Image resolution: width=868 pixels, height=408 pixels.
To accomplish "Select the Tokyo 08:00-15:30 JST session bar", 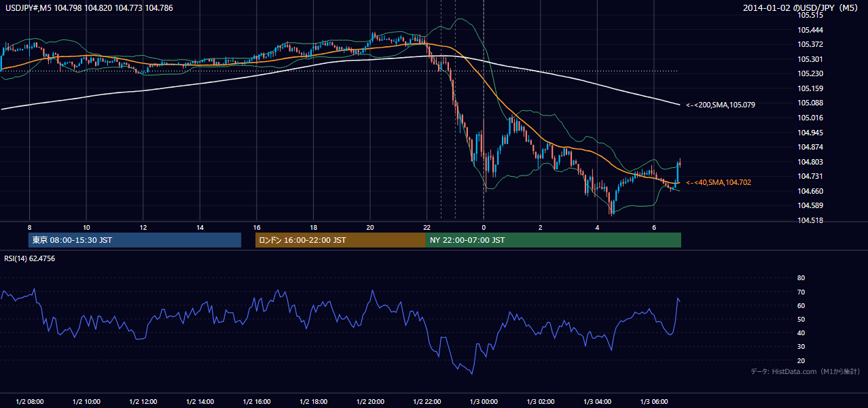I will coord(134,240).
